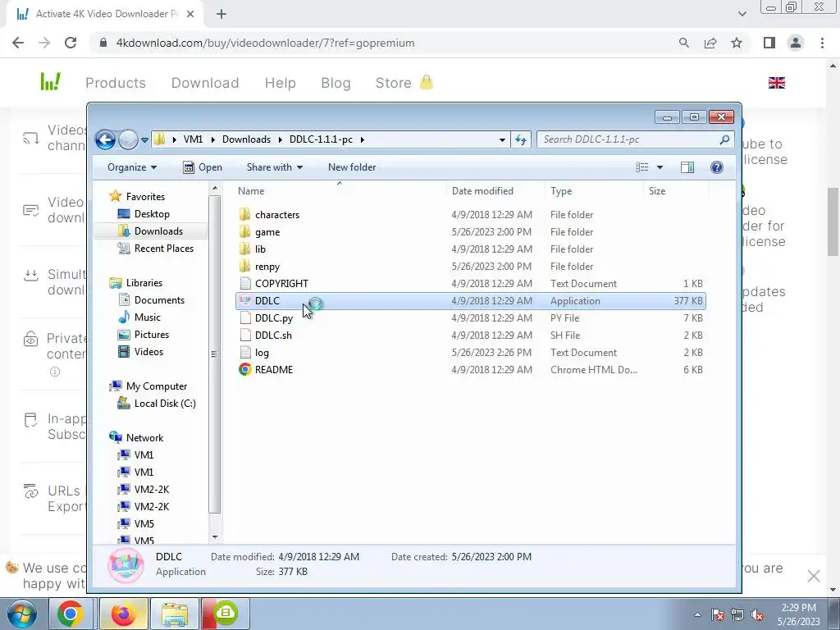Viewport: 840px width, 630px height.
Task: Open Store link on website
Action: pos(404,83)
